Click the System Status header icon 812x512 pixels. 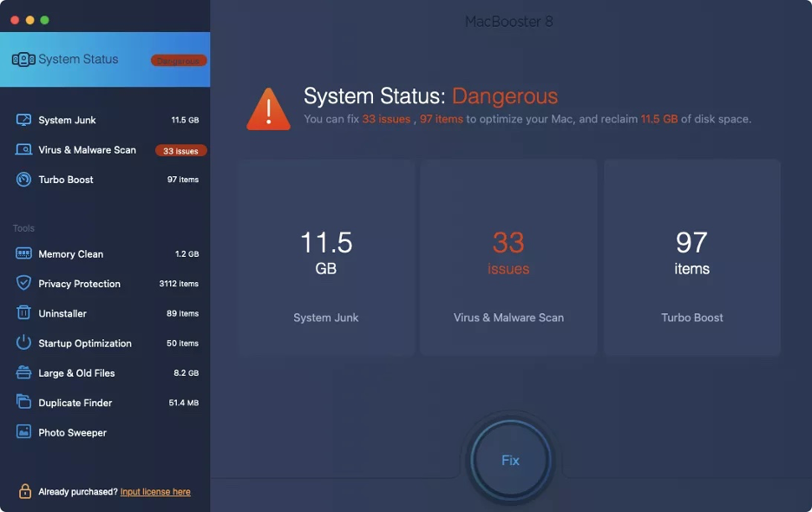tap(22, 59)
